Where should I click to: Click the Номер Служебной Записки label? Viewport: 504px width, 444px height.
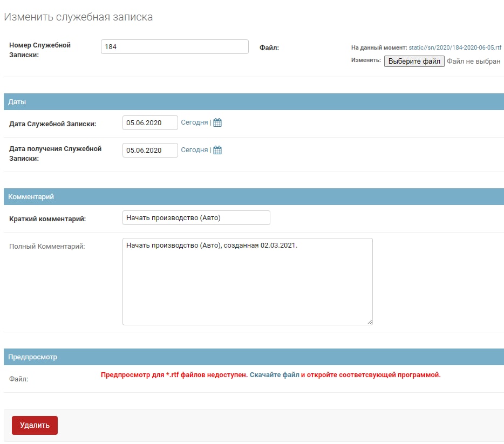click(x=40, y=50)
